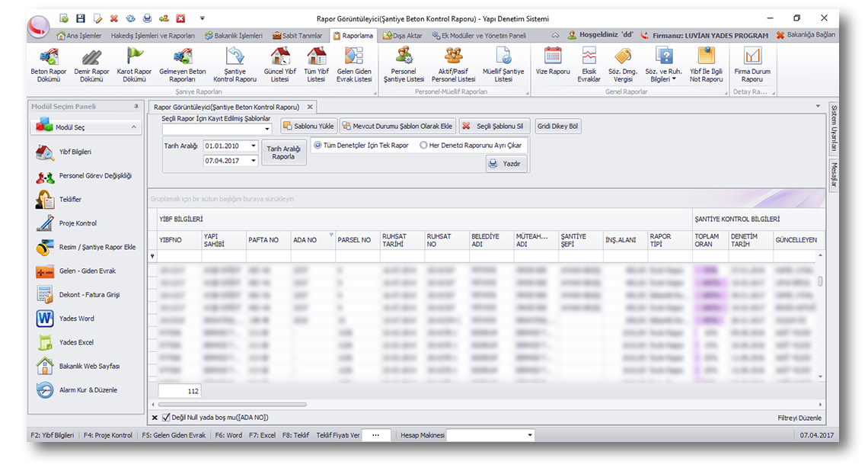Screen dimensions: 868x471
Task: Select Her Denetçi Raporunu Ayrı Çıkar option
Action: [423, 145]
